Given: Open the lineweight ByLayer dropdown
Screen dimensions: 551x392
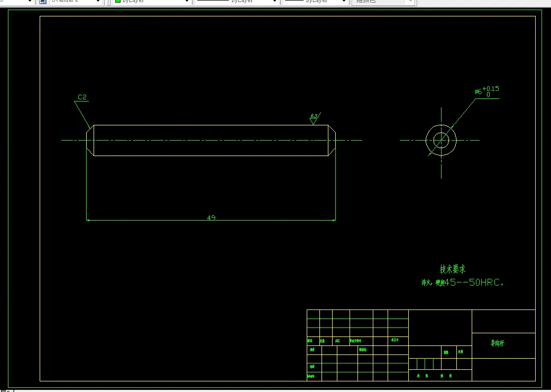Looking at the screenshot, I should pyautogui.click(x=316, y=2).
